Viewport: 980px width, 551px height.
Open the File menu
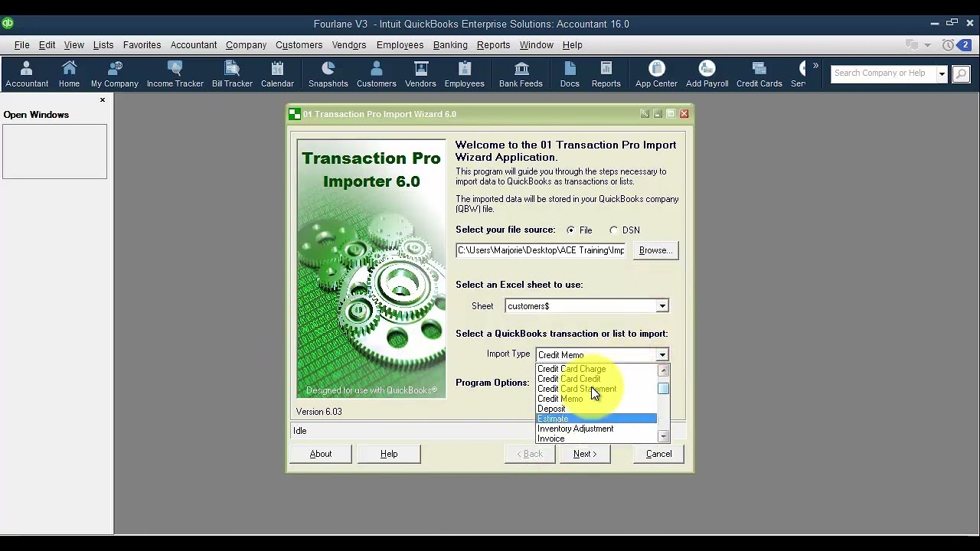point(22,45)
